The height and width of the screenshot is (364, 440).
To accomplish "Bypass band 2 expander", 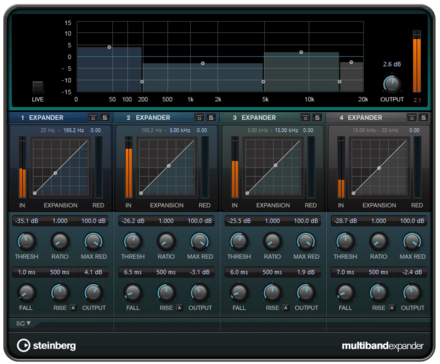I will (199, 118).
